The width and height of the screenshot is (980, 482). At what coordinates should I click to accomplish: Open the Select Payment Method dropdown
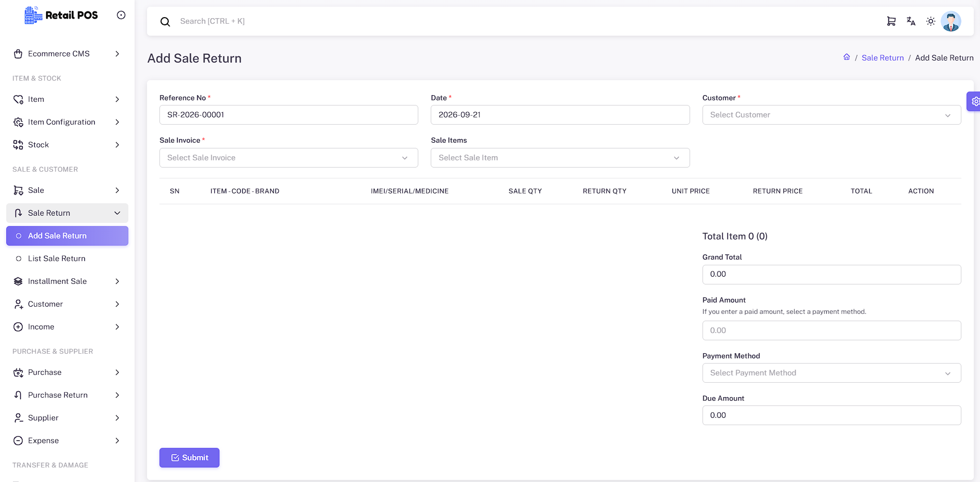[831, 373]
